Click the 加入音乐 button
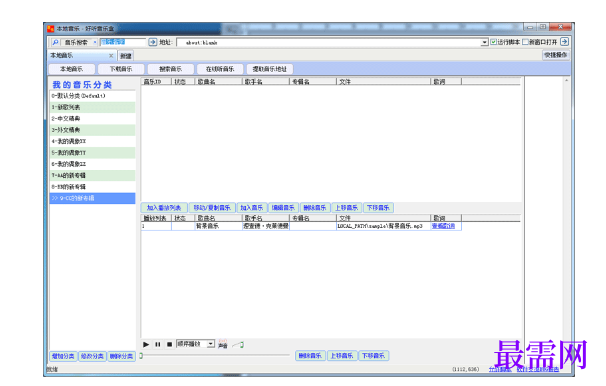This screenshot has height=386, width=606. (x=252, y=208)
